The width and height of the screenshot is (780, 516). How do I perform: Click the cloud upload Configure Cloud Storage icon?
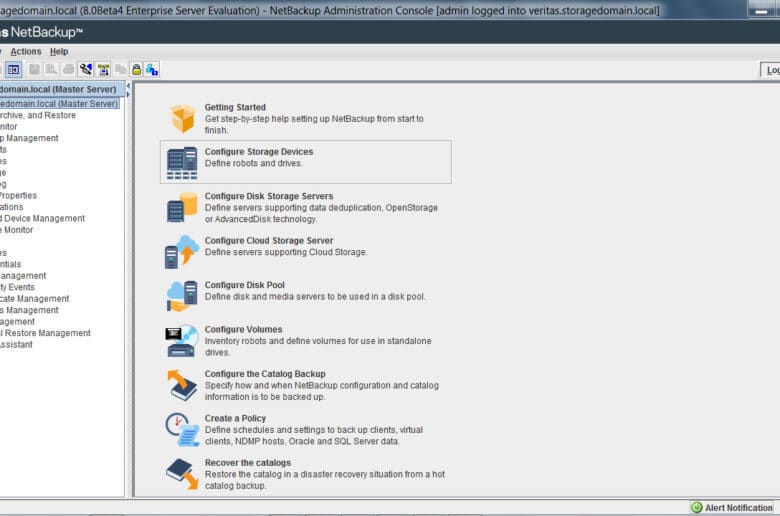pyautogui.click(x=182, y=252)
